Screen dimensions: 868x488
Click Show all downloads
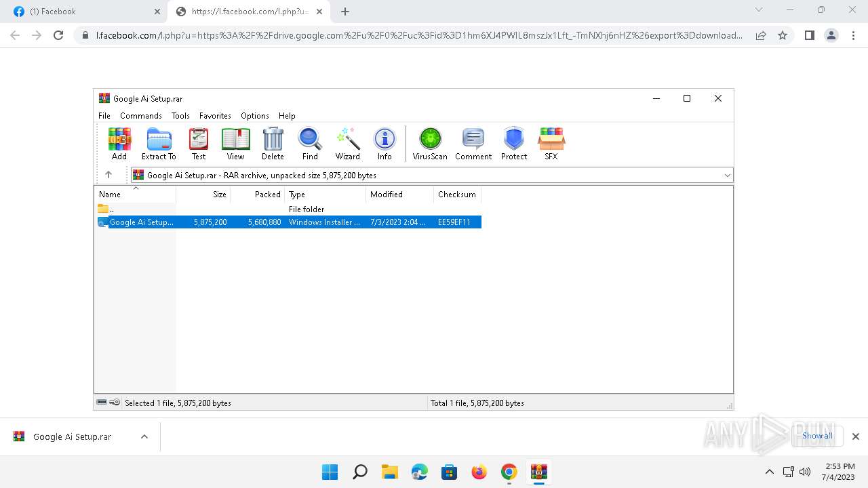point(817,436)
